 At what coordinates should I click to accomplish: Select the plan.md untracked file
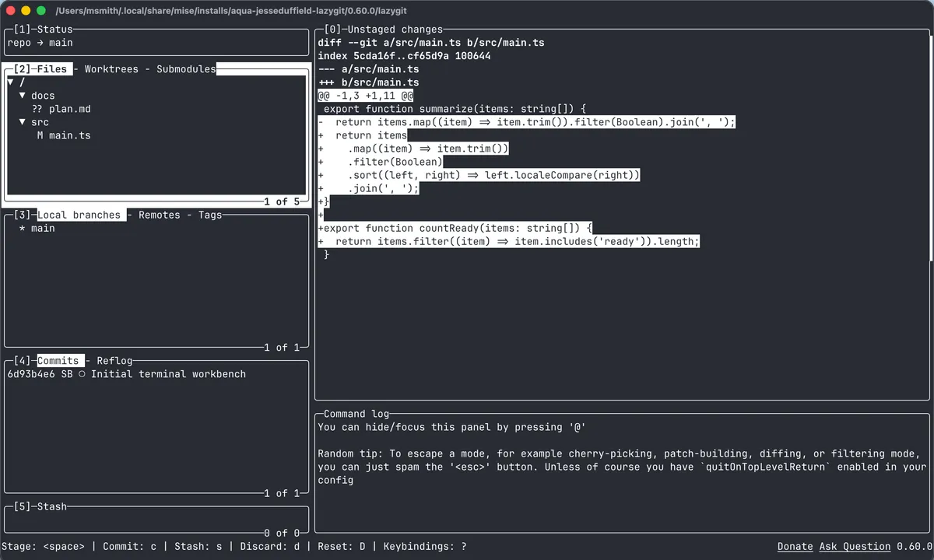click(61, 109)
